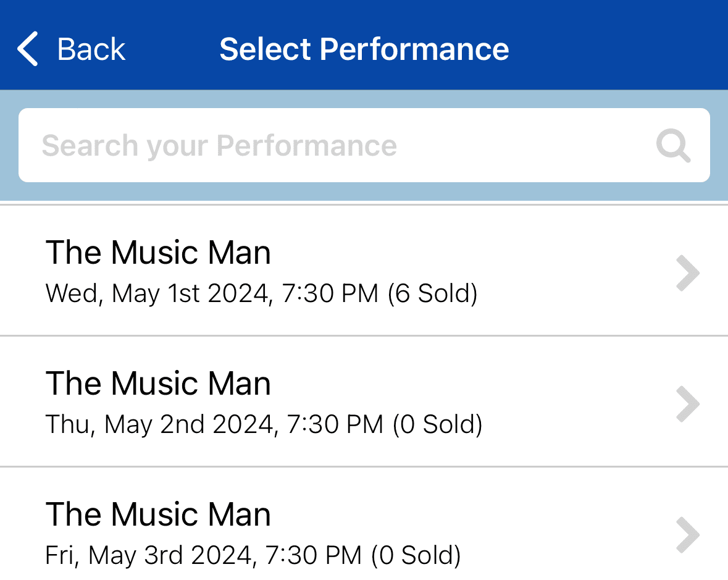728x580 pixels.
Task: Select The Music Man title for May 1st
Action: pos(158,253)
